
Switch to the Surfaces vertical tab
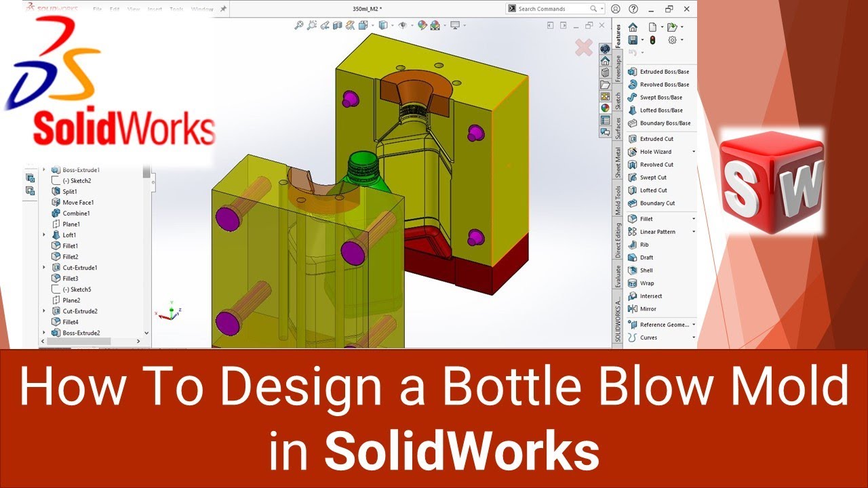618,129
